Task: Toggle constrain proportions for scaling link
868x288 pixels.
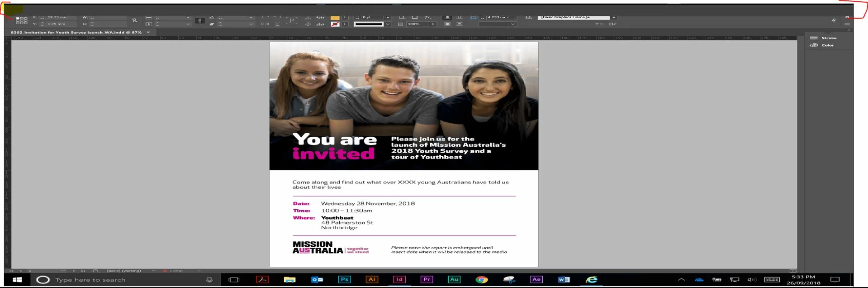Action: (199, 20)
